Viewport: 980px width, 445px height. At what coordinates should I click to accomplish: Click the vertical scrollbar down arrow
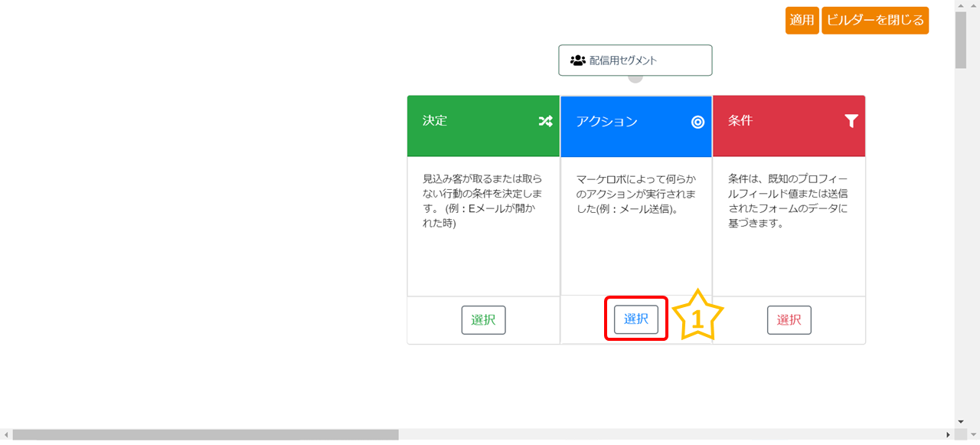point(961,421)
